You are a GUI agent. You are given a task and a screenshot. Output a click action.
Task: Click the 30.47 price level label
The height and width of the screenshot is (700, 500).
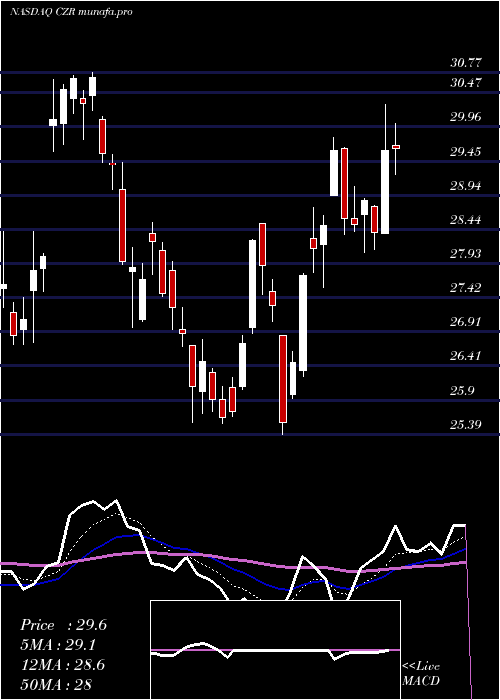466,83
